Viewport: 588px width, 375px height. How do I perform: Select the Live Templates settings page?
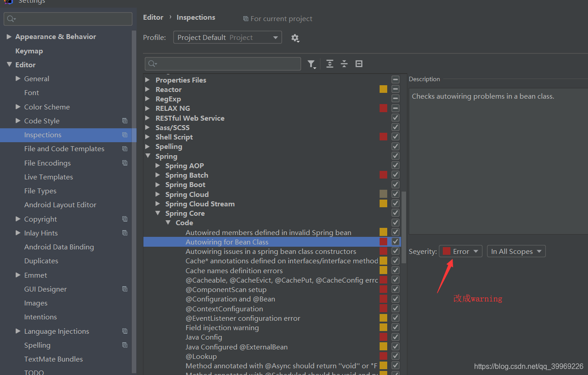tap(48, 177)
